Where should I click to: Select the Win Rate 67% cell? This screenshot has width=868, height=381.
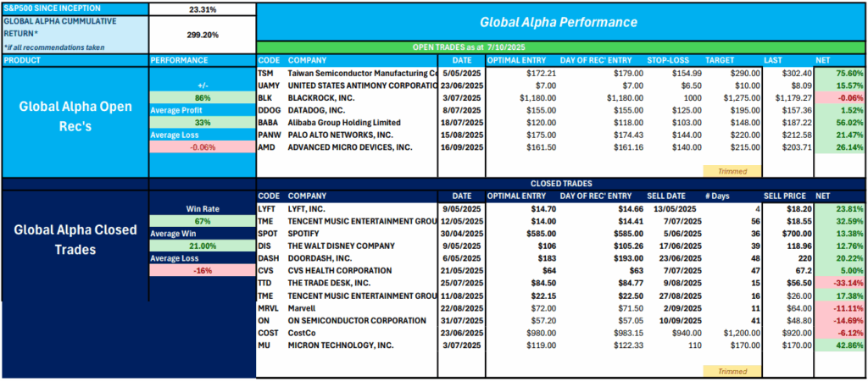point(202,221)
